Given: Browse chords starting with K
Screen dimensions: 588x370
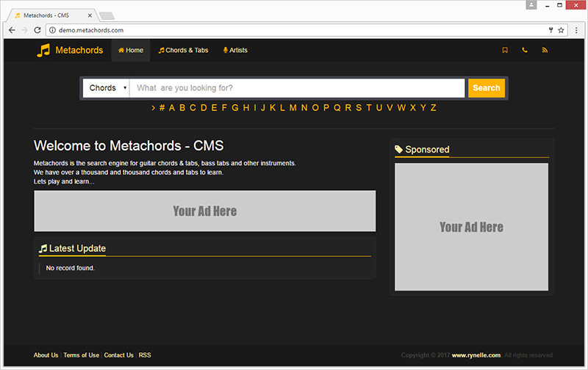Looking at the screenshot, I should 273,108.
